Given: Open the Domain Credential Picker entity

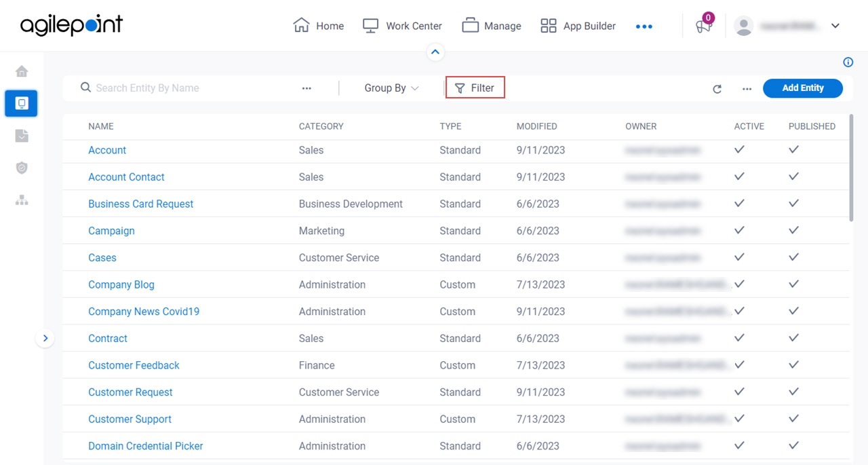Looking at the screenshot, I should tap(146, 446).
